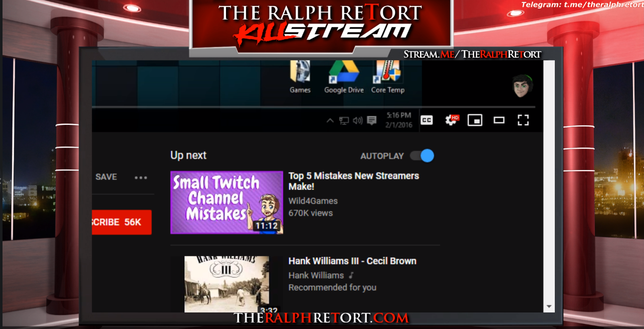
Task: Open 'Top 5 Mistakes New Streamers Make!' title
Action: tap(354, 181)
